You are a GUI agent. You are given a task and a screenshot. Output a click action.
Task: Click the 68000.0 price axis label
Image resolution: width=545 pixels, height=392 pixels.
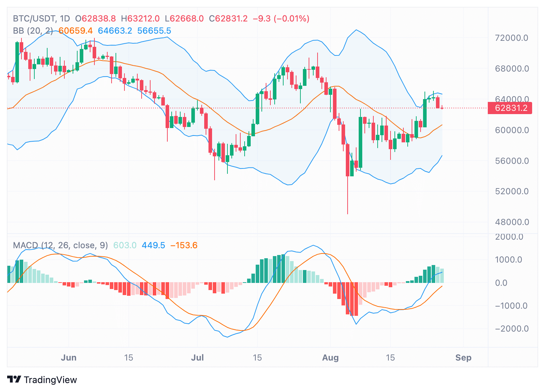pyautogui.click(x=512, y=69)
